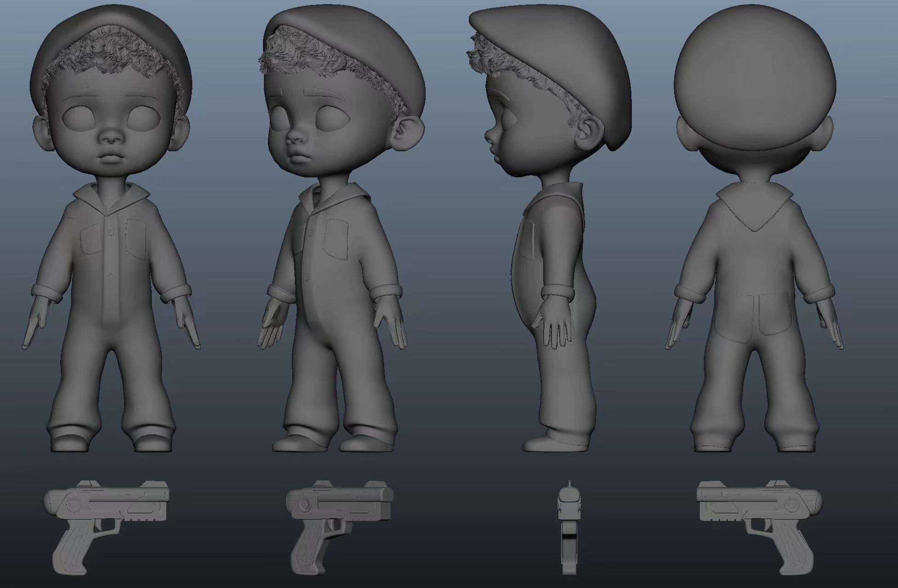This screenshot has height=588, width=898.
Task: Select the three-quarter view character's chest pocket
Action: (335, 239)
